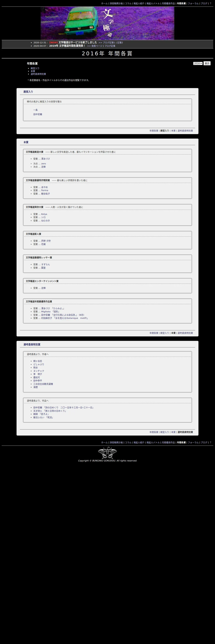Open the work 「ひふみよ。」 by 澤あづさ

[x=58, y=308]
